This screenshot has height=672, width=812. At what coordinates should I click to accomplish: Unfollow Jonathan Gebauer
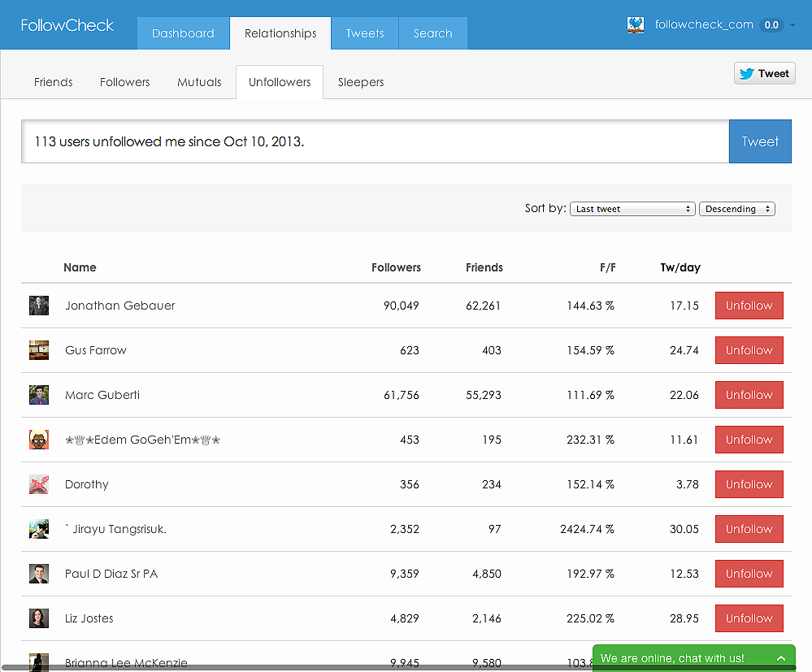[749, 306]
